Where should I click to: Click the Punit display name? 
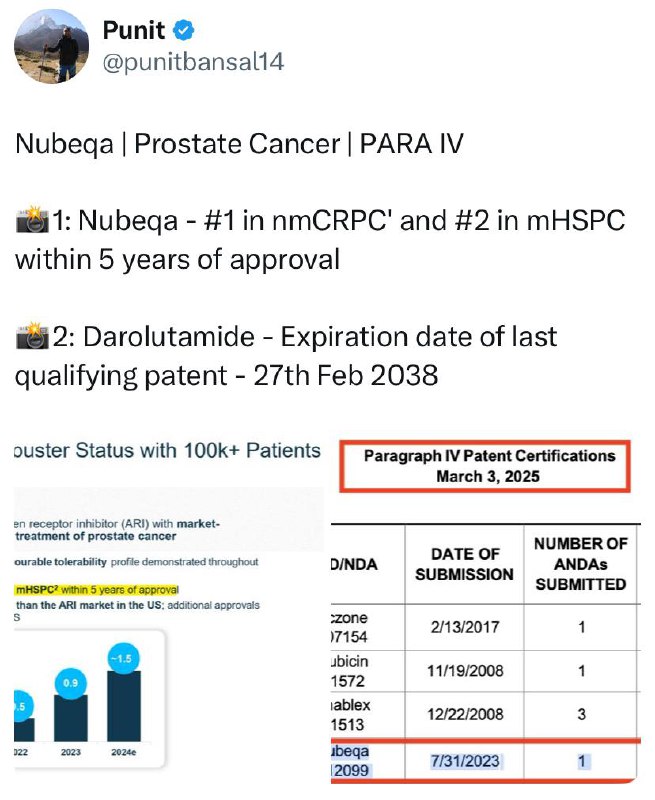[x=134, y=30]
